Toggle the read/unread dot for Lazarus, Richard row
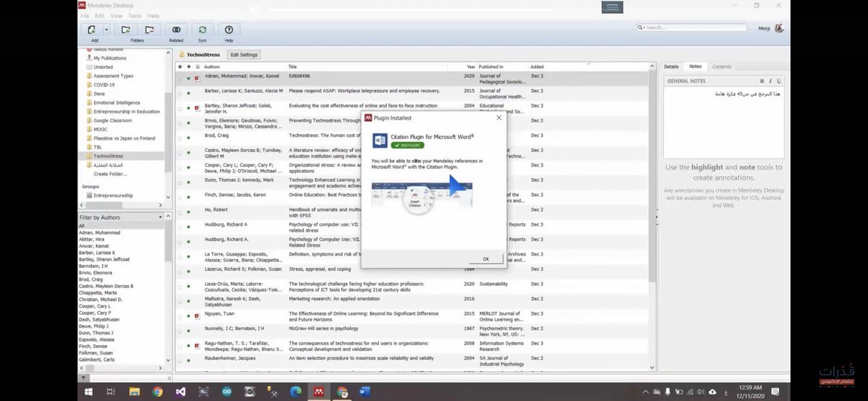The width and height of the screenshot is (868, 401). click(189, 271)
